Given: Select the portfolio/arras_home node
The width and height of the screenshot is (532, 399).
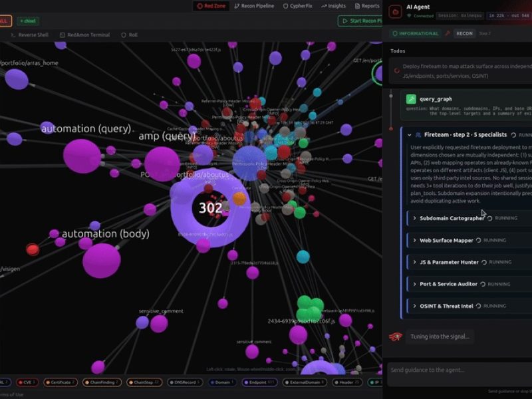Looking at the screenshot, I should (x=16, y=79).
